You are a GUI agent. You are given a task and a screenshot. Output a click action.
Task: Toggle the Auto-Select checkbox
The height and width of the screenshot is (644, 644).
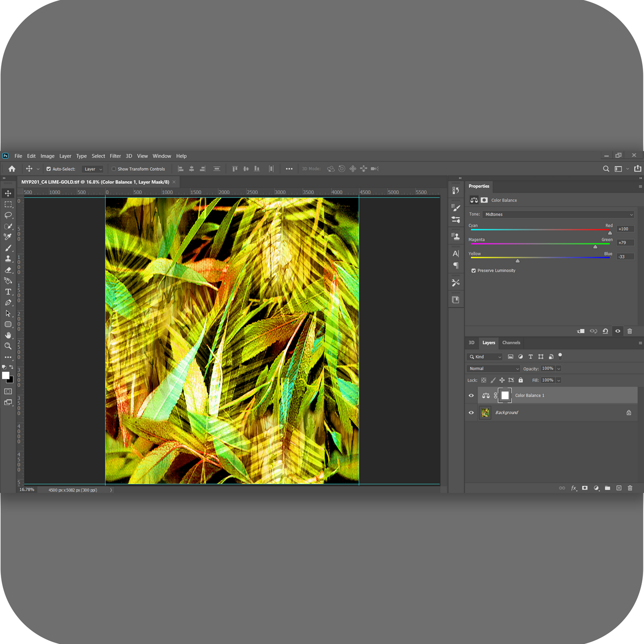[49, 169]
